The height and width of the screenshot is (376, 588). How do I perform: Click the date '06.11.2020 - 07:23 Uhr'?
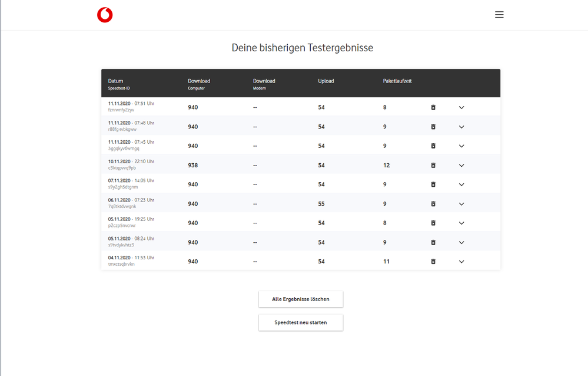tap(131, 200)
